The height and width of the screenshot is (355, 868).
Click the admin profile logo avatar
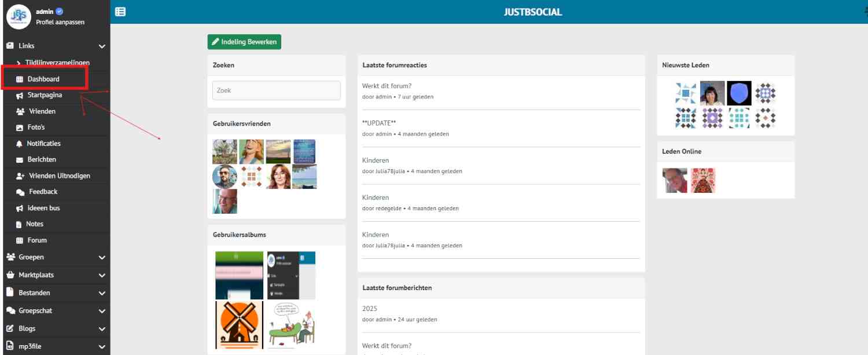pos(18,16)
